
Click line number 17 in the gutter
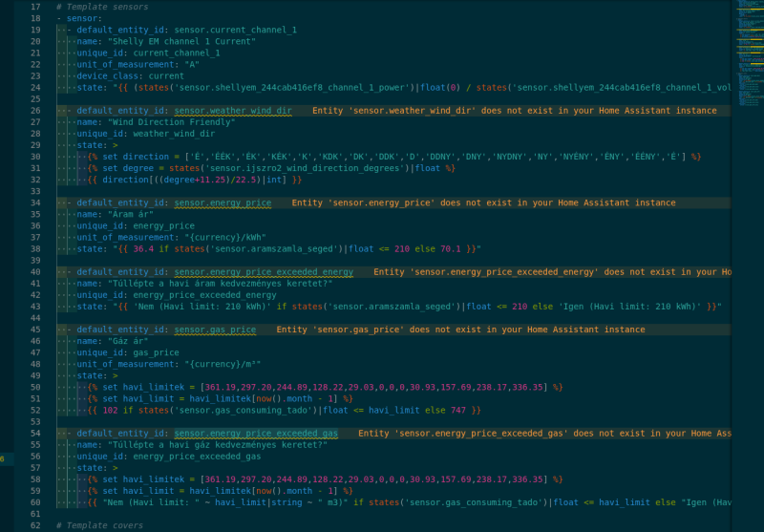[35, 7]
